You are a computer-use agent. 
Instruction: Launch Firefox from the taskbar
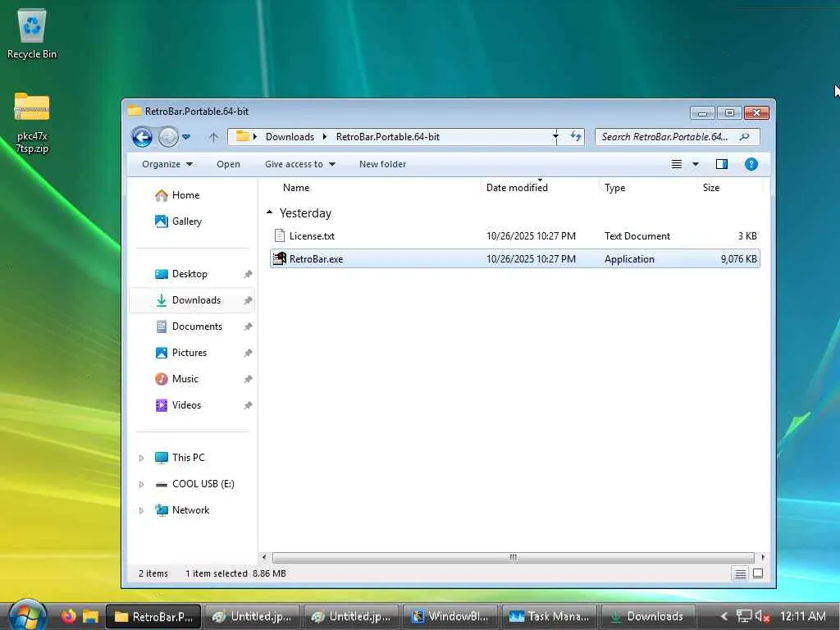(69, 616)
